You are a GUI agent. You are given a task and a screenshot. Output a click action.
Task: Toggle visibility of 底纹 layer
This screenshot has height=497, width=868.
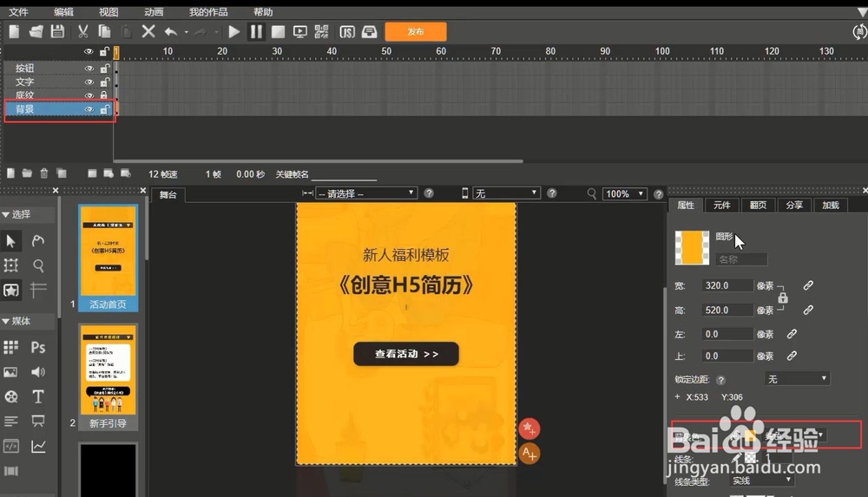coord(89,95)
